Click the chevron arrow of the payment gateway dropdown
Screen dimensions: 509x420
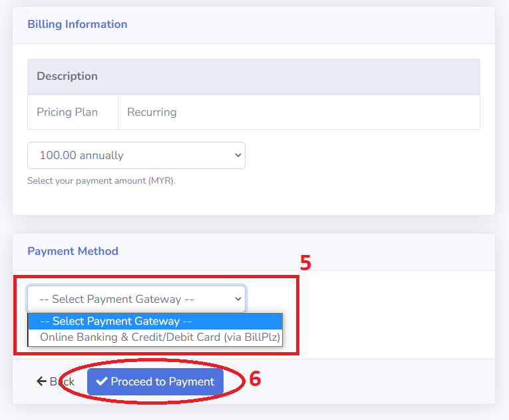point(238,299)
